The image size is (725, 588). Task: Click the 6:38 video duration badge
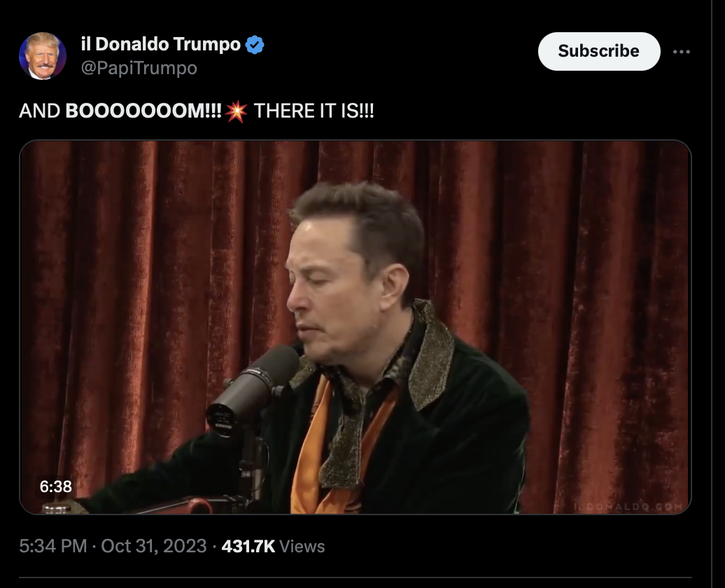point(55,486)
